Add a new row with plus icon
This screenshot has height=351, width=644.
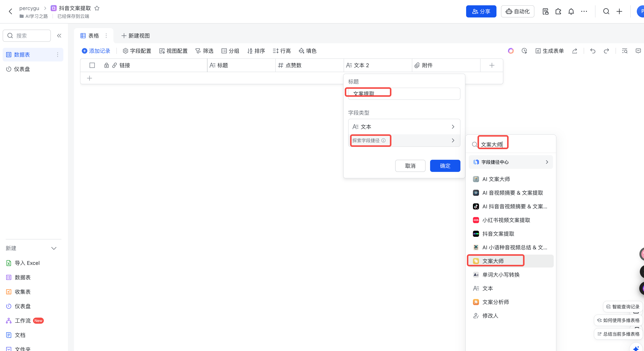tap(90, 78)
